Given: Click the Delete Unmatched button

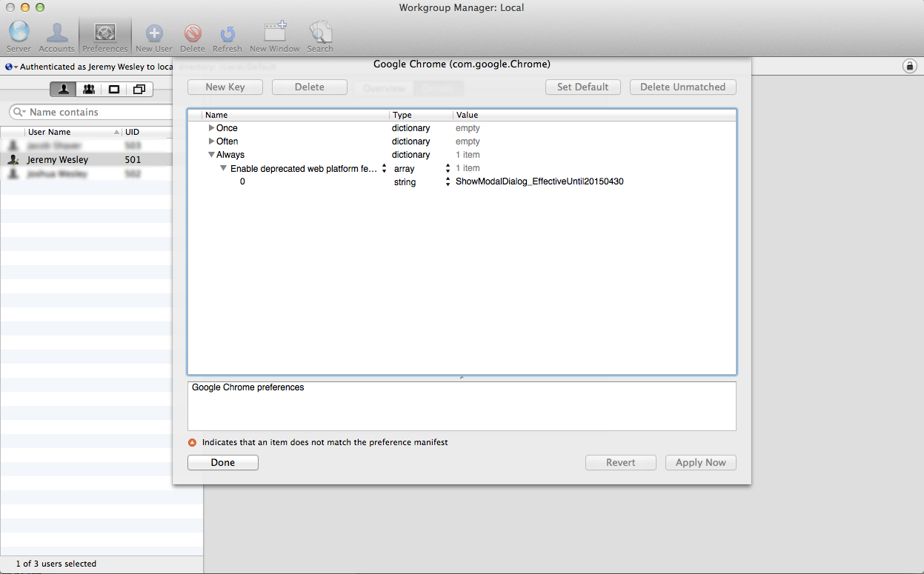Looking at the screenshot, I should click(x=683, y=87).
